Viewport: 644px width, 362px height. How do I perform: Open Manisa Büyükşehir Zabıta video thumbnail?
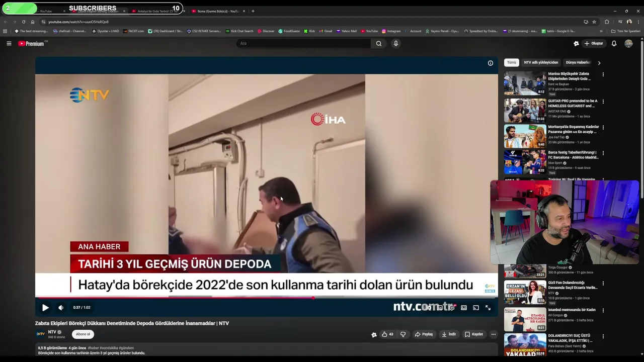pos(525,83)
